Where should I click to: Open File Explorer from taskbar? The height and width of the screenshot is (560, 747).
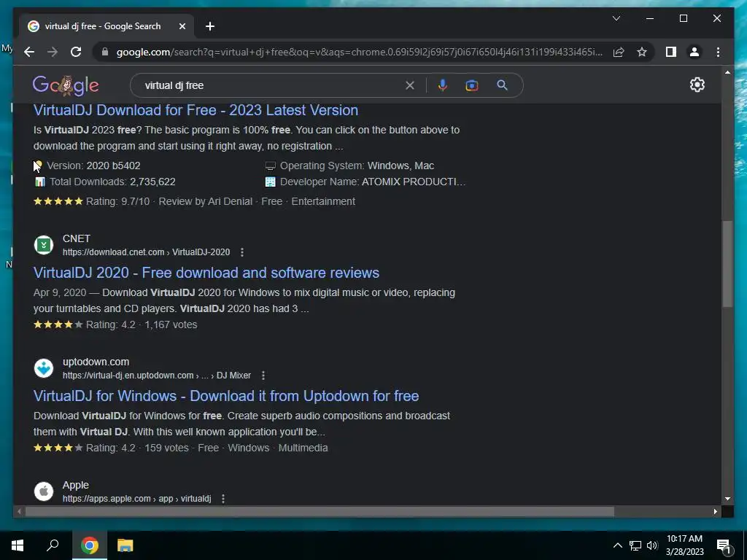[x=125, y=545]
